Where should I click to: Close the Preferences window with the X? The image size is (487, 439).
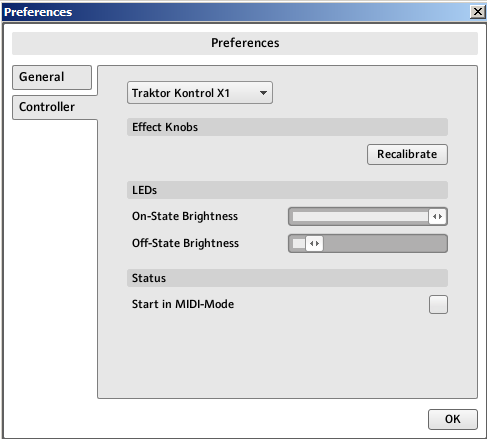click(477, 12)
